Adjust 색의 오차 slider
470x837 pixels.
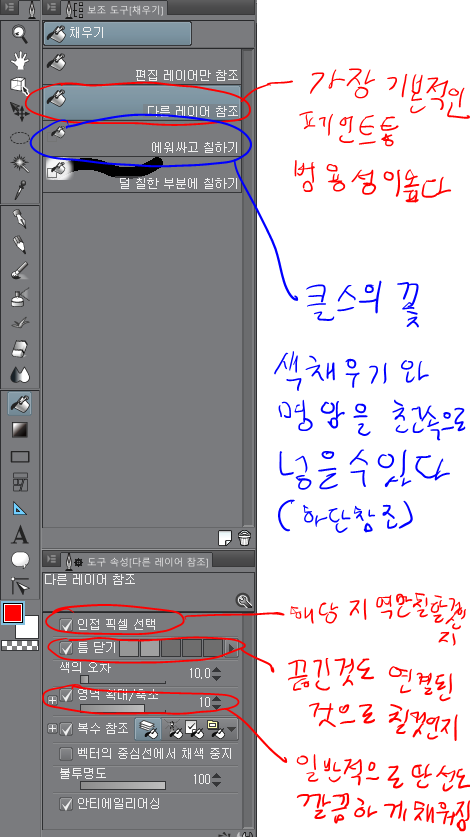(123, 680)
